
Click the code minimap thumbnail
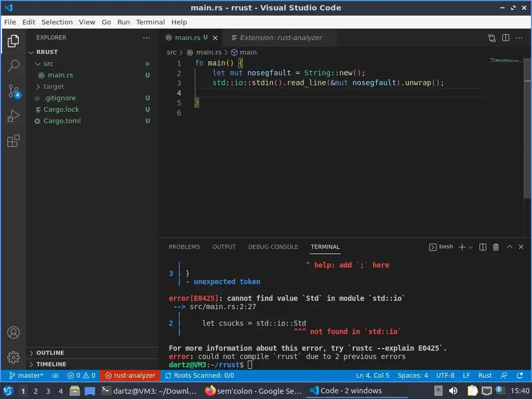click(x=505, y=60)
